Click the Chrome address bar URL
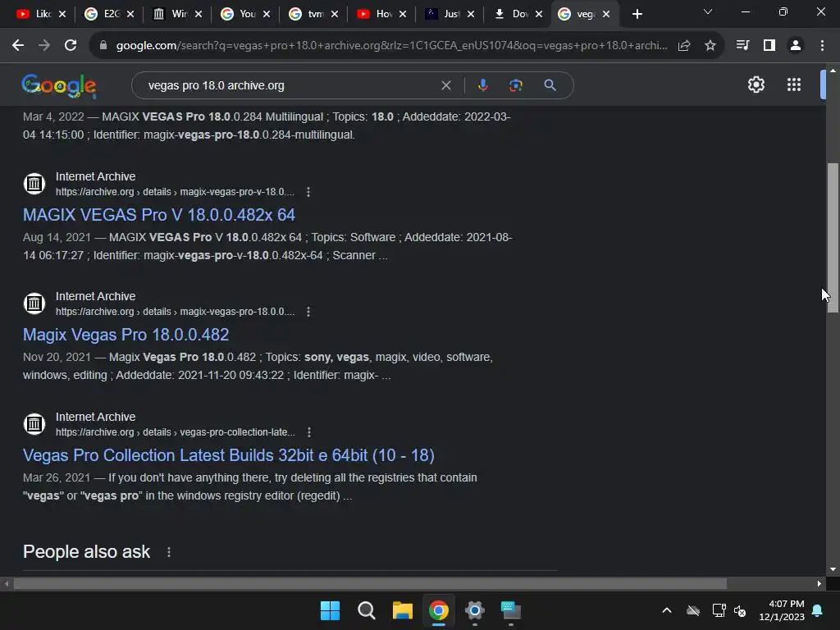Viewport: 840px width, 630px height. [391, 46]
